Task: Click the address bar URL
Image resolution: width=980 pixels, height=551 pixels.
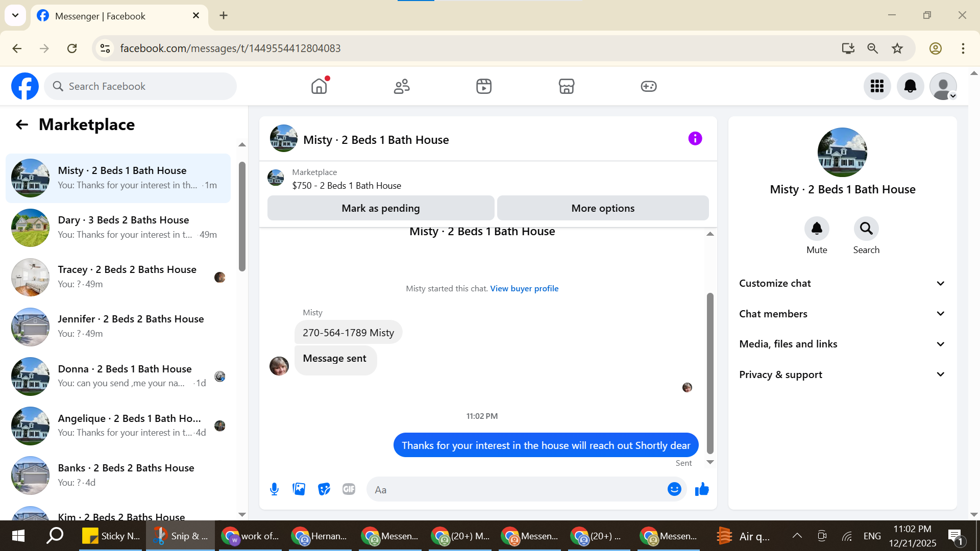Action: tap(230, 48)
